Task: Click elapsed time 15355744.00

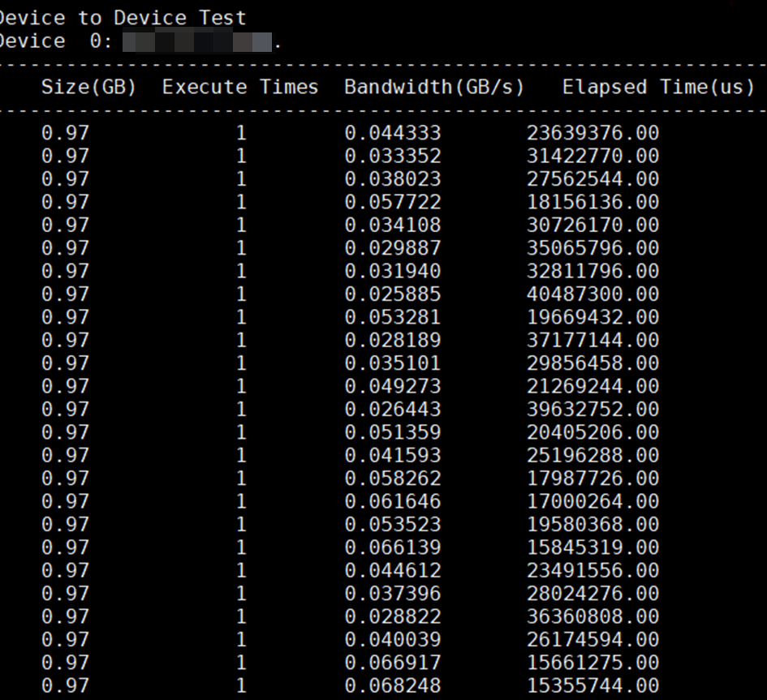Action: click(592, 686)
